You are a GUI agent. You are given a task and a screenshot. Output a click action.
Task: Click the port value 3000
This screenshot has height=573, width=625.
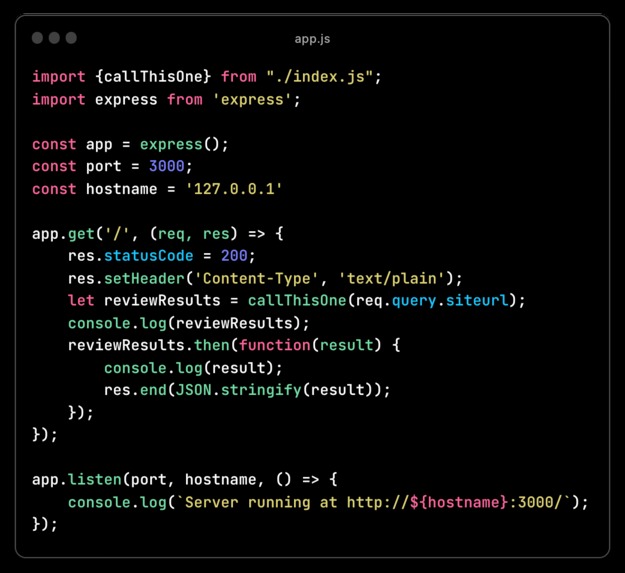[167, 166]
